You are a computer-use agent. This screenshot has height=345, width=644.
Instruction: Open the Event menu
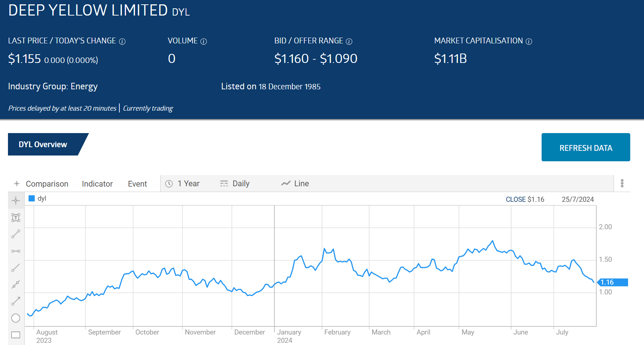coord(137,184)
